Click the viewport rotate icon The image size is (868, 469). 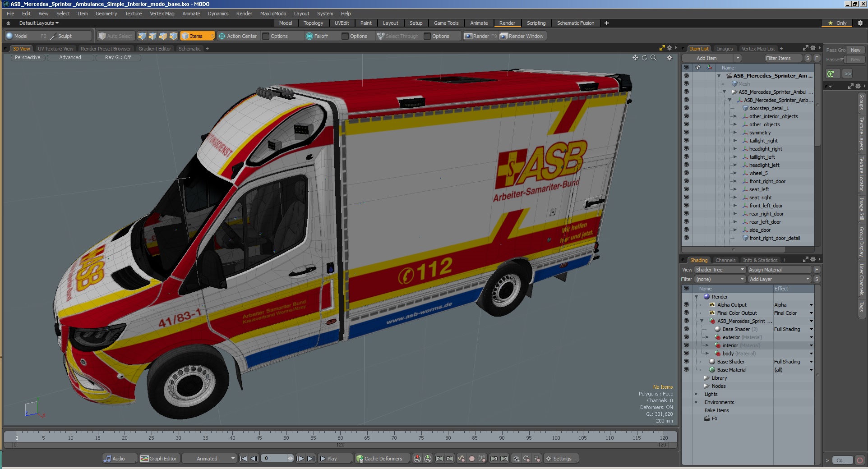pos(644,58)
